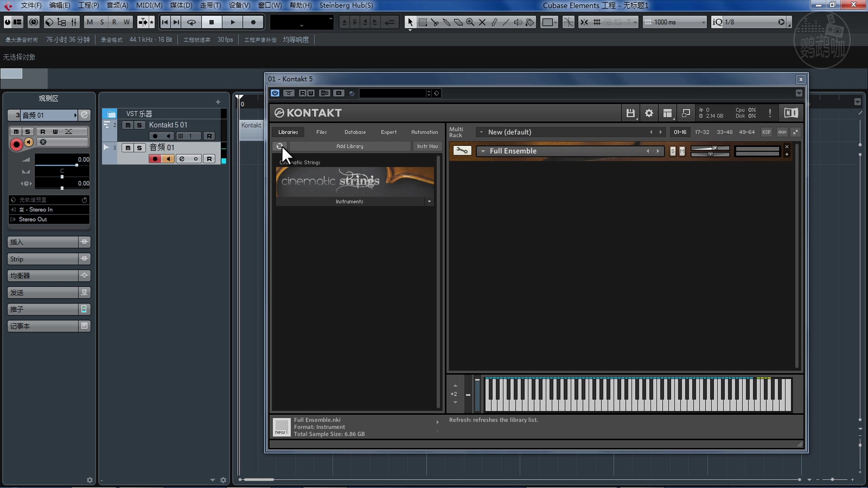
Task: Select the scissors split tool
Action: [435, 22]
